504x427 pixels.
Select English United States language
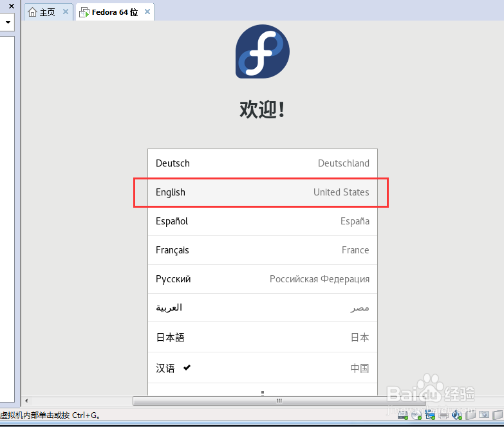pyautogui.click(x=262, y=192)
